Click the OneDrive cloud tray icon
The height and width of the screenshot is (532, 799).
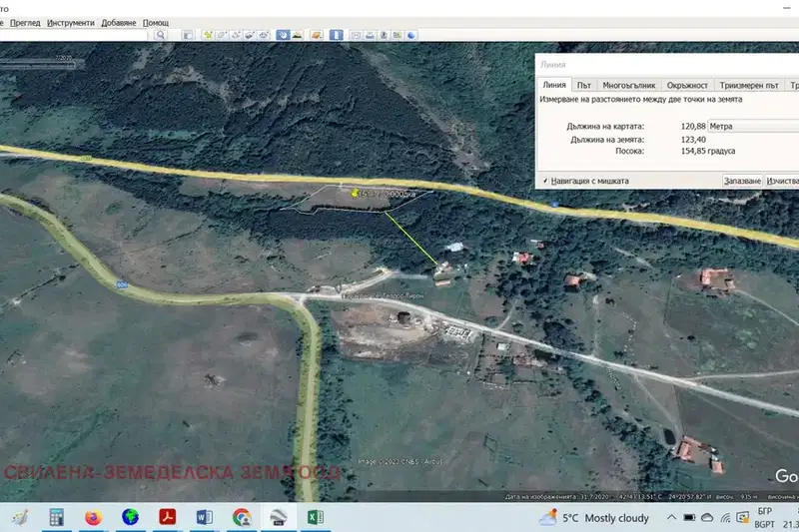click(x=707, y=518)
